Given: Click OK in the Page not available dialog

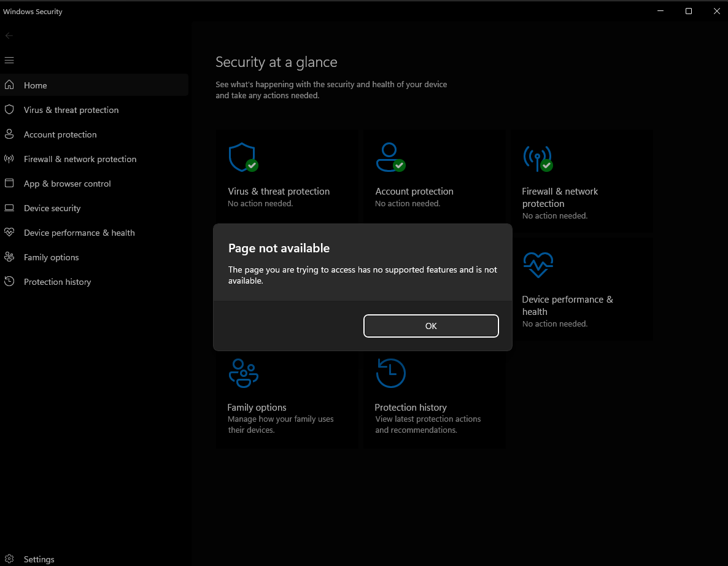Looking at the screenshot, I should point(431,326).
